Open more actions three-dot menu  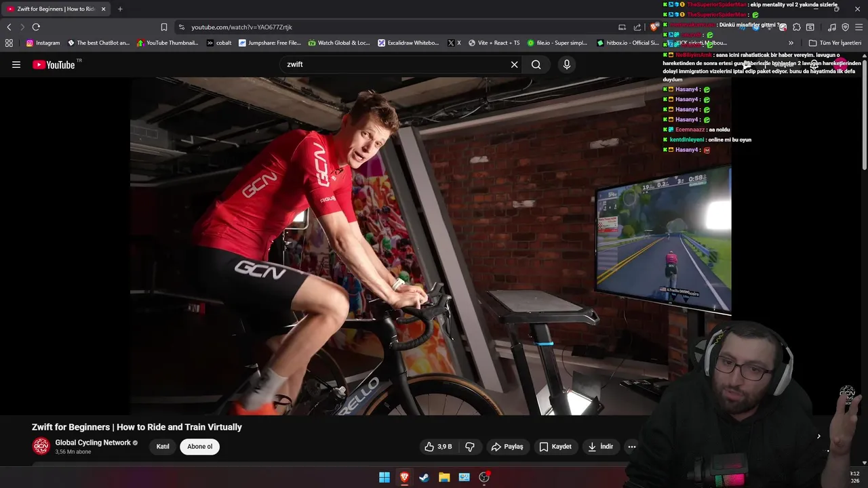coord(632,447)
